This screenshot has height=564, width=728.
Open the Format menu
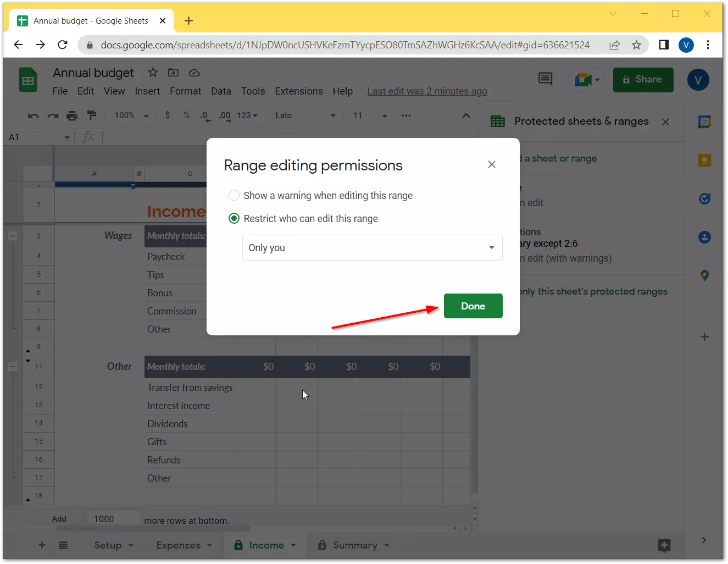(x=185, y=91)
